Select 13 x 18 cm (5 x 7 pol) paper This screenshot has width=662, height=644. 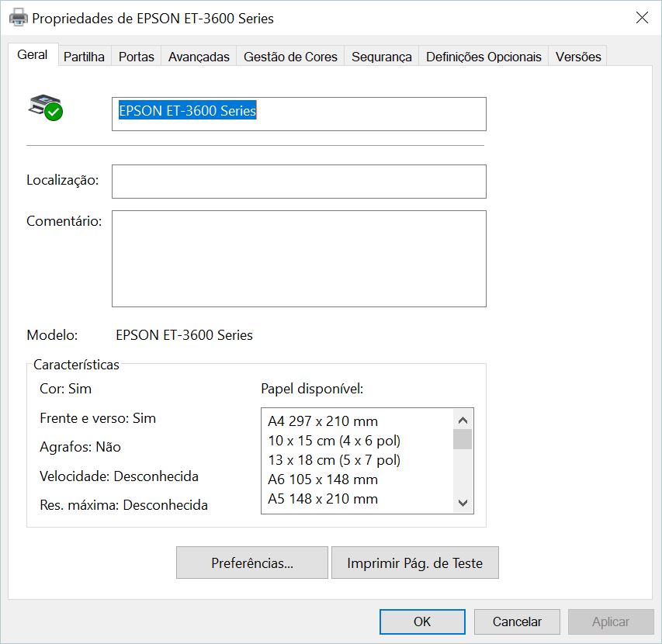point(334,460)
